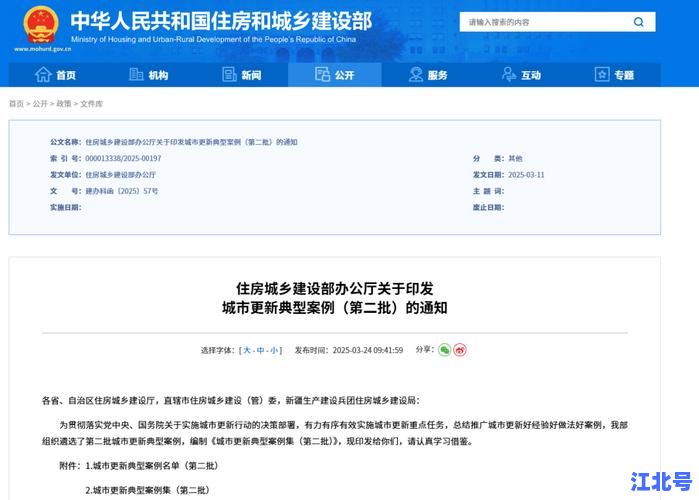Image resolution: width=699 pixels, height=500 pixels.
Task: Click the ministry title 中华人民共和国住房和城乡建设部
Action: pyautogui.click(x=221, y=21)
